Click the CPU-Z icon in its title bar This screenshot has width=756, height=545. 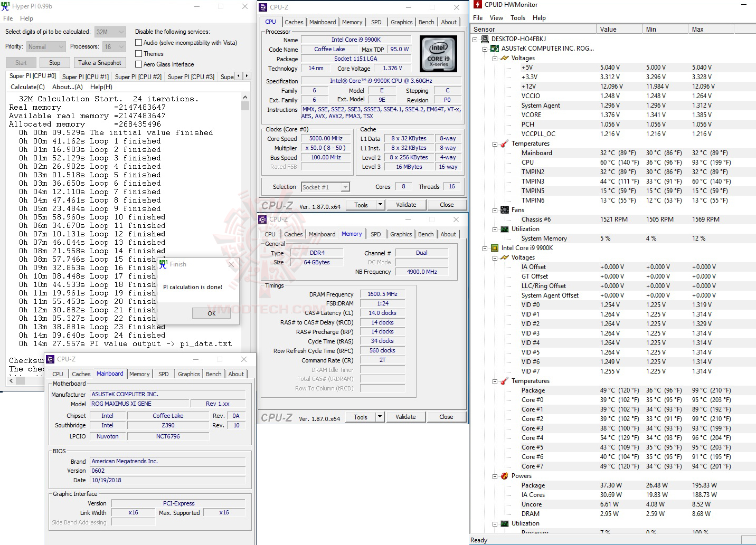point(262,7)
